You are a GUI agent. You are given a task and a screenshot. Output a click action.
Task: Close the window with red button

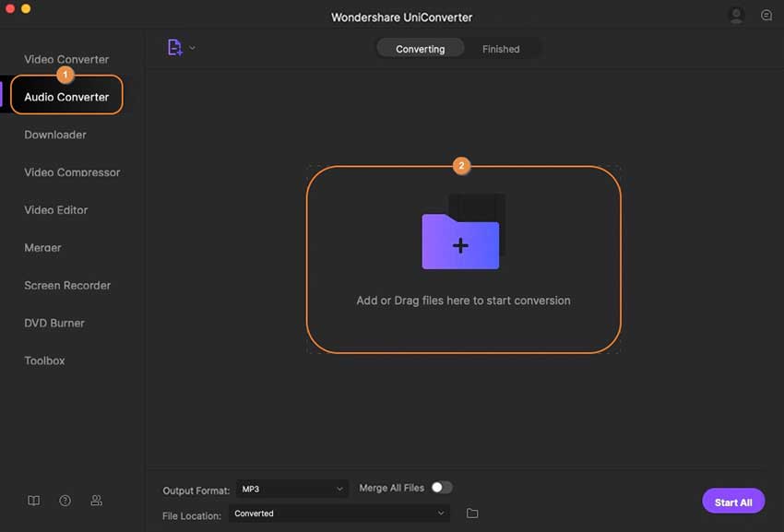(9, 8)
